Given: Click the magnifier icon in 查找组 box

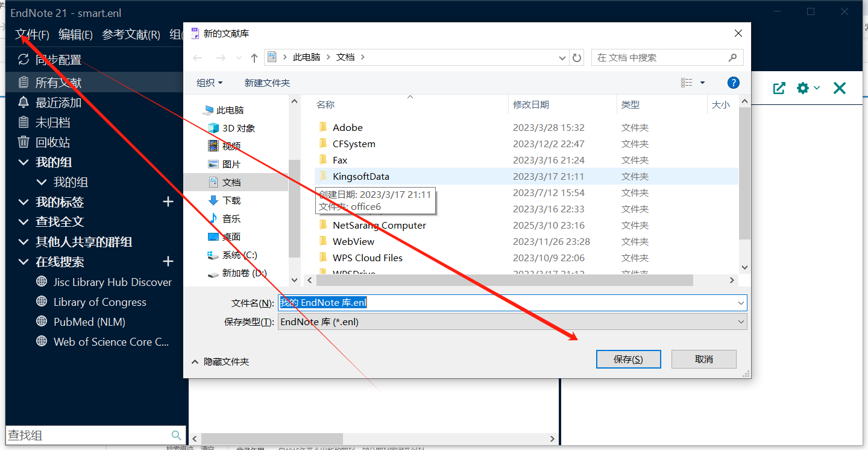Looking at the screenshot, I should [177, 436].
